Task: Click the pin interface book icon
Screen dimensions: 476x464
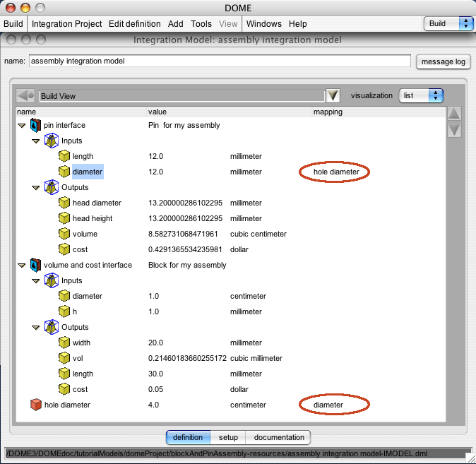Action: tap(35, 126)
